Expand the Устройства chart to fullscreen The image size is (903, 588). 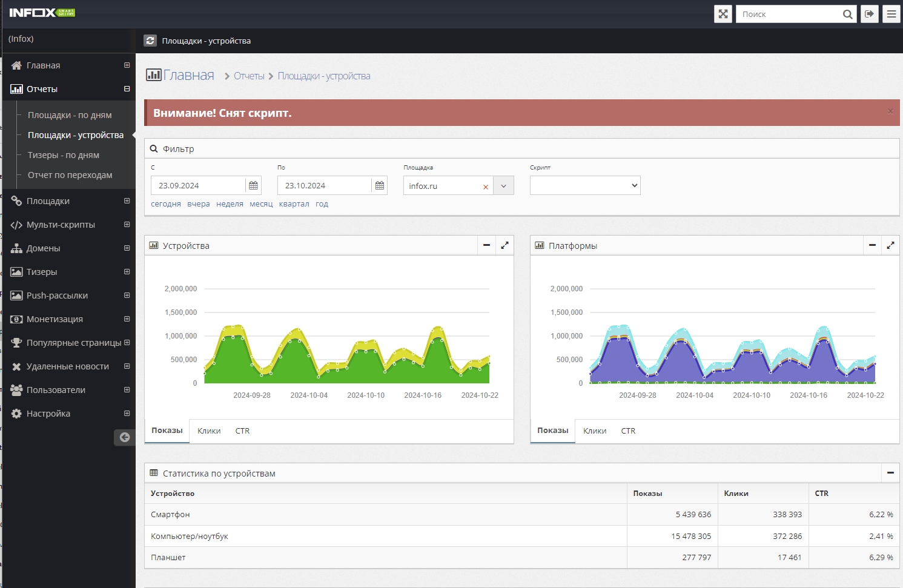coord(504,245)
